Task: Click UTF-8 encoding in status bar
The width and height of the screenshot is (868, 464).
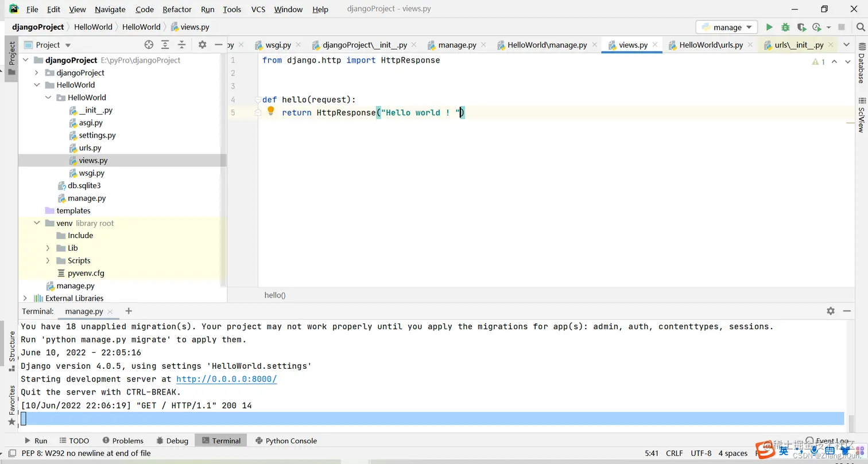Action: coord(702,453)
